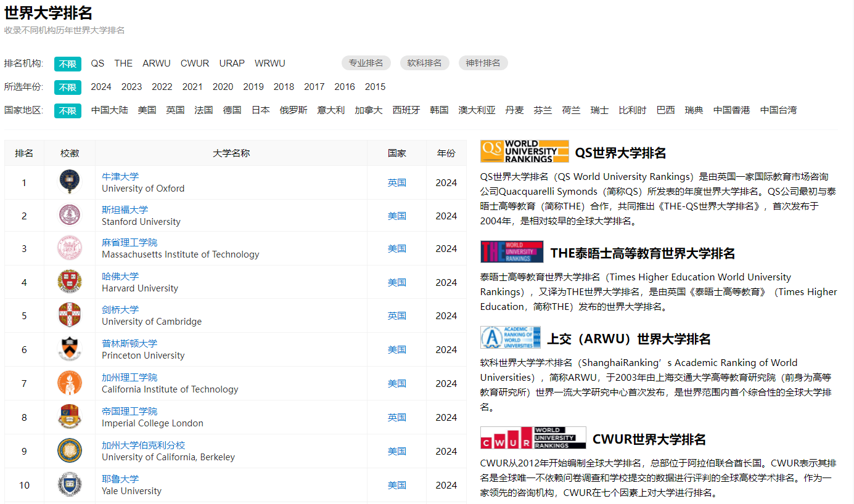Enable the 英国 country filter
Screen dimensions: 854x504
click(x=174, y=110)
